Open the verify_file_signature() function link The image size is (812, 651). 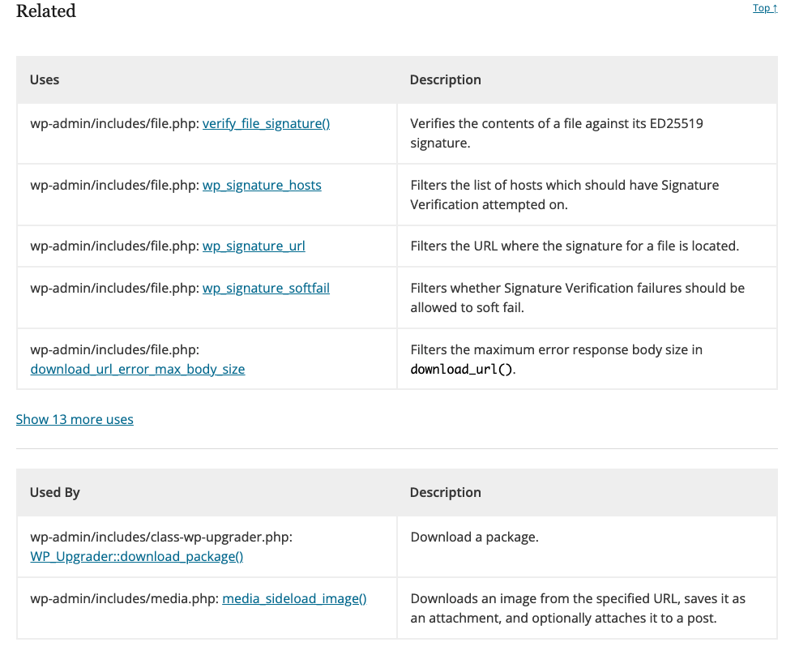[x=266, y=123]
